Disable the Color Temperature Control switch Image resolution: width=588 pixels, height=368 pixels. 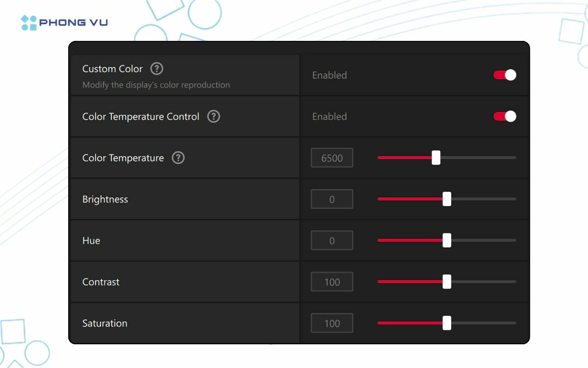click(505, 117)
